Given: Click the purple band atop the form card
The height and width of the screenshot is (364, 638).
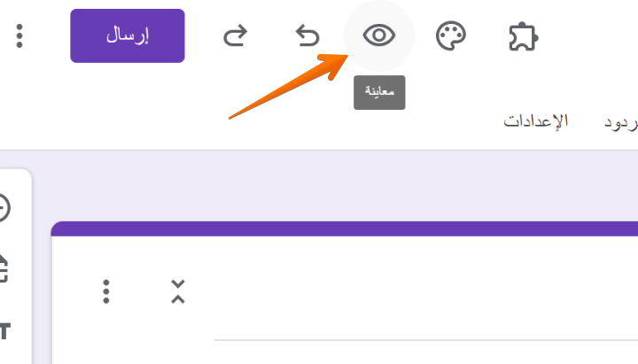Looking at the screenshot, I should pyautogui.click(x=344, y=228).
